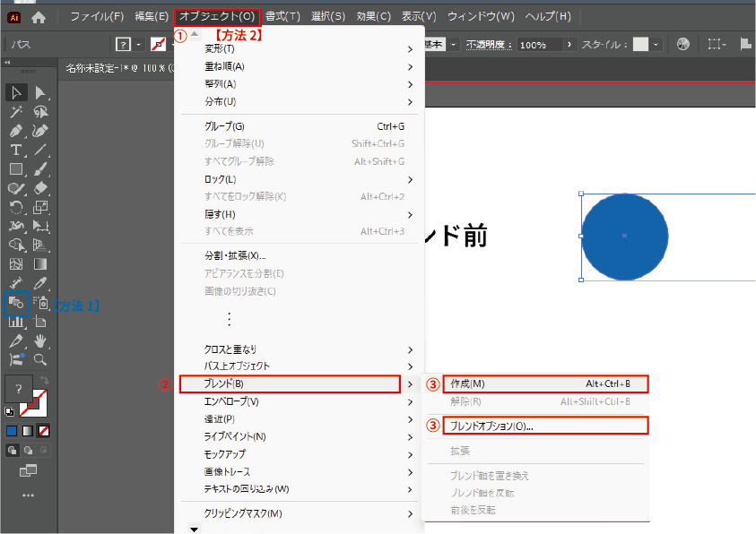756x534 pixels.
Task: Select the Zoom tool magnifier
Action: pos(40,359)
